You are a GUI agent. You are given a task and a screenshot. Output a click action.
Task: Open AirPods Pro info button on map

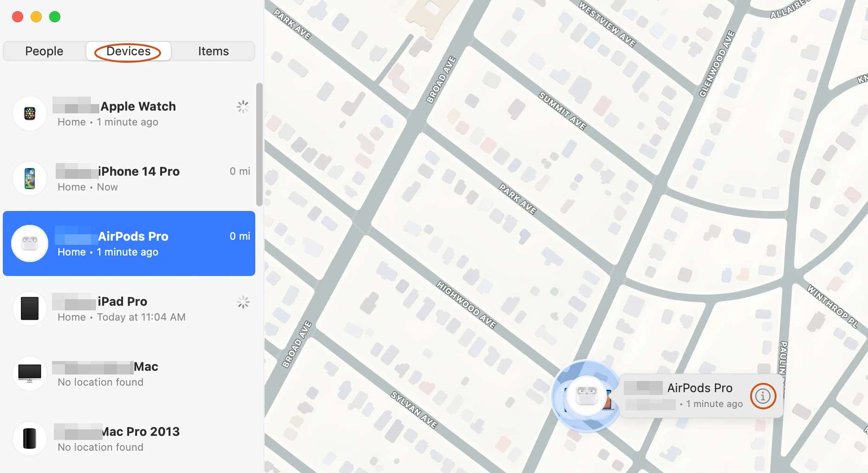763,396
